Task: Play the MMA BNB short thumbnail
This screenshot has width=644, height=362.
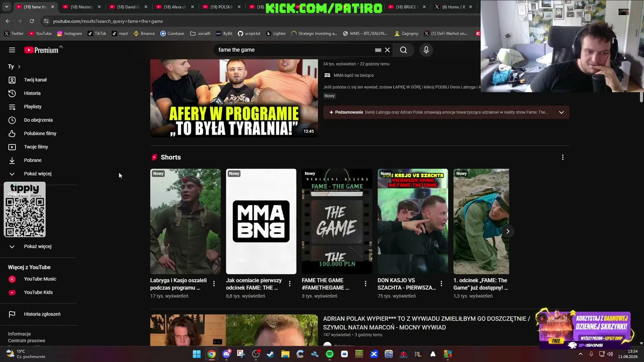Action: (x=261, y=221)
